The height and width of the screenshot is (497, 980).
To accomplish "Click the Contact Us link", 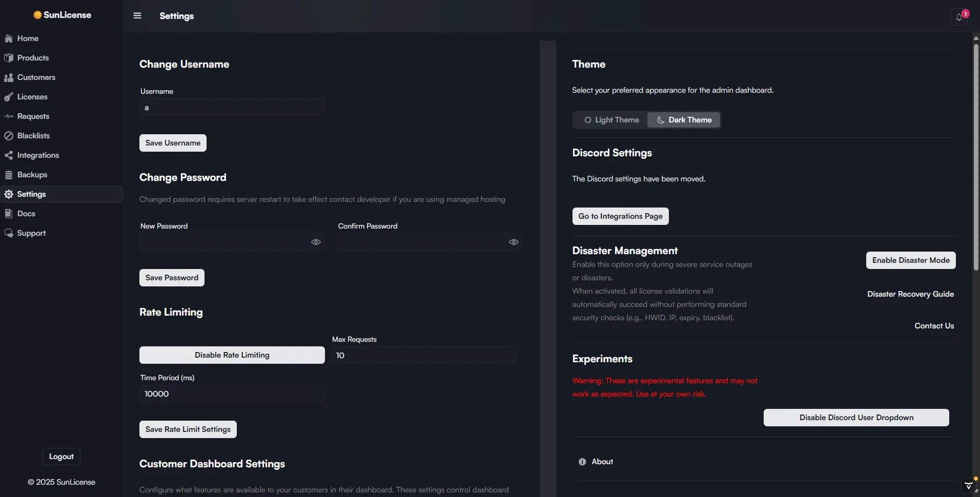I will point(934,326).
